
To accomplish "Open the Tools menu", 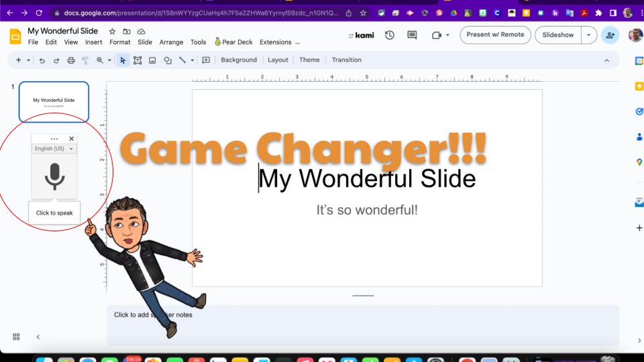I will click(198, 42).
